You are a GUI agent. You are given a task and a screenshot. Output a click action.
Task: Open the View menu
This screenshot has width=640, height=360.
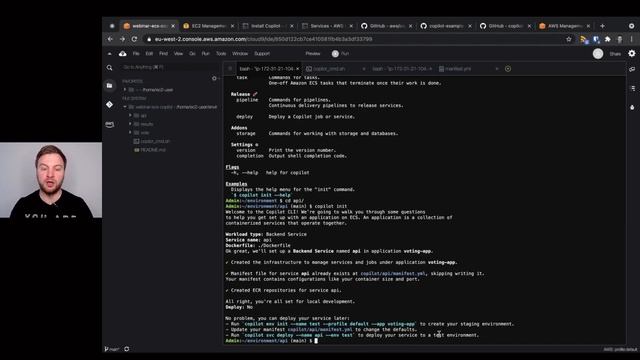coord(178,53)
